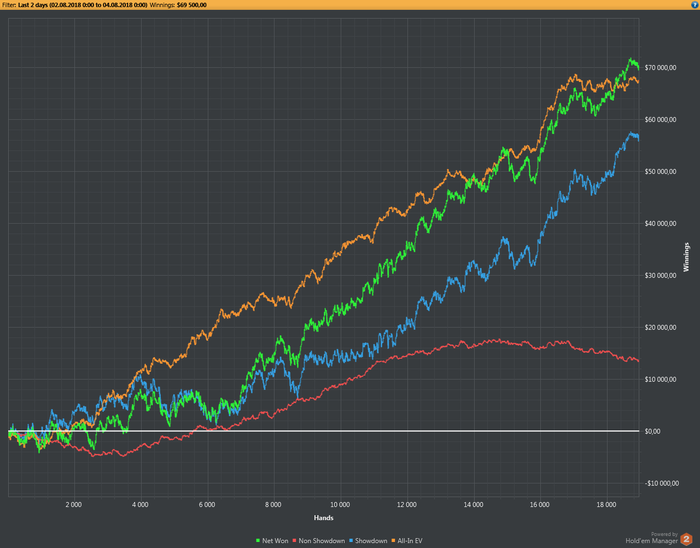
Task: Click the All-In EV legend label
Action: point(410,541)
